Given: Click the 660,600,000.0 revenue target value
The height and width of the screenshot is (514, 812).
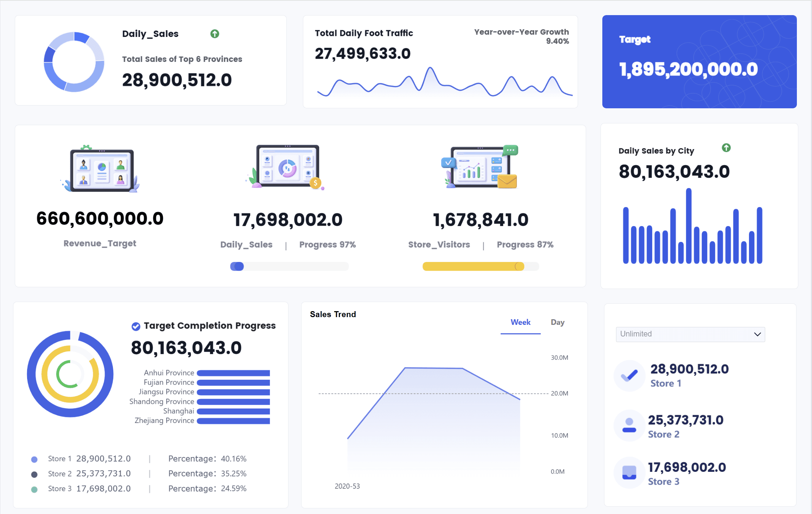Looking at the screenshot, I should pos(100,219).
